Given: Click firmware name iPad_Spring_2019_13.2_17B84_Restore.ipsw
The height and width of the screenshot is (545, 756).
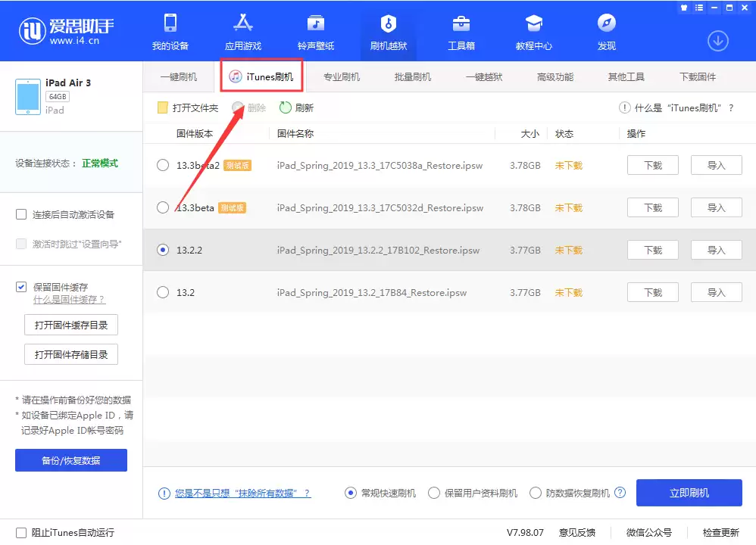Looking at the screenshot, I should [x=372, y=292].
